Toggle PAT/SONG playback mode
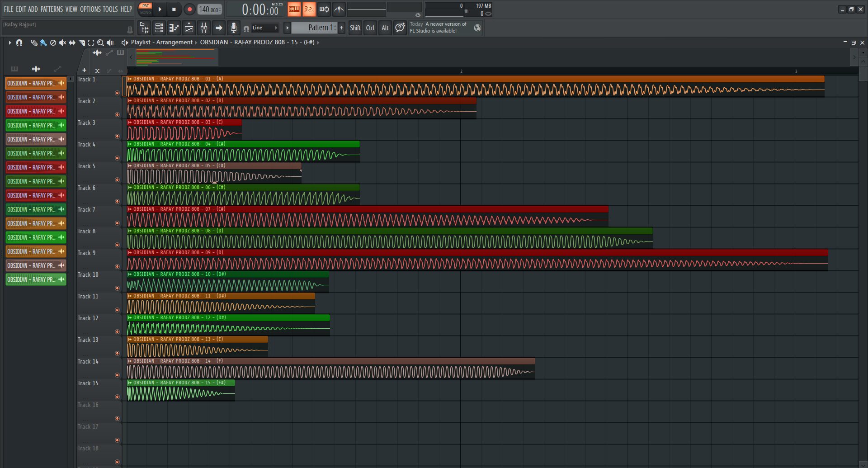This screenshot has height=468, width=868. point(145,9)
